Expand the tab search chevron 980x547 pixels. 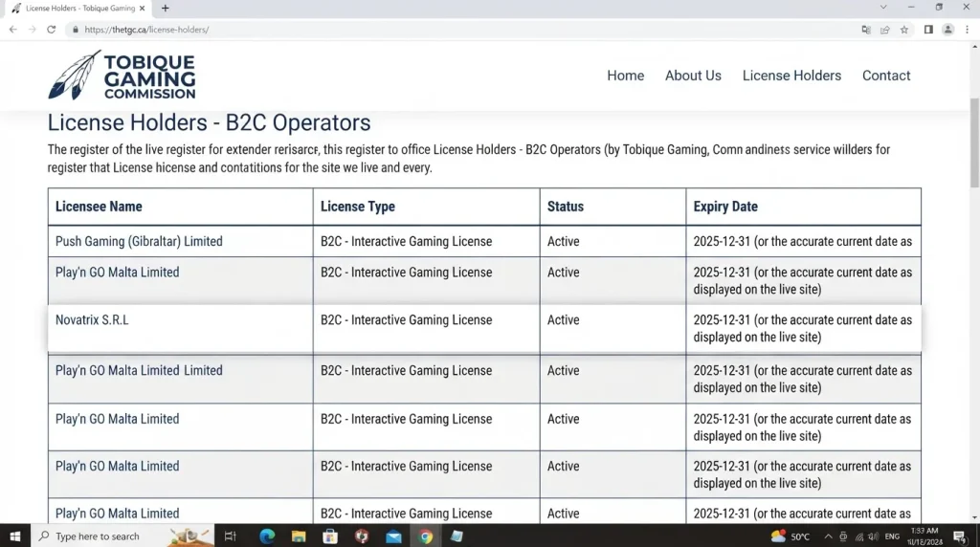(883, 8)
